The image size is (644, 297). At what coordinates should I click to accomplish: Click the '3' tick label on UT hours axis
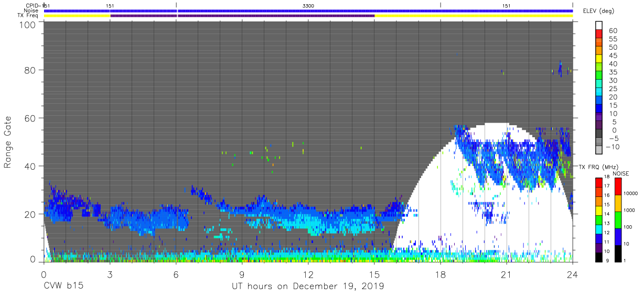coord(110,274)
